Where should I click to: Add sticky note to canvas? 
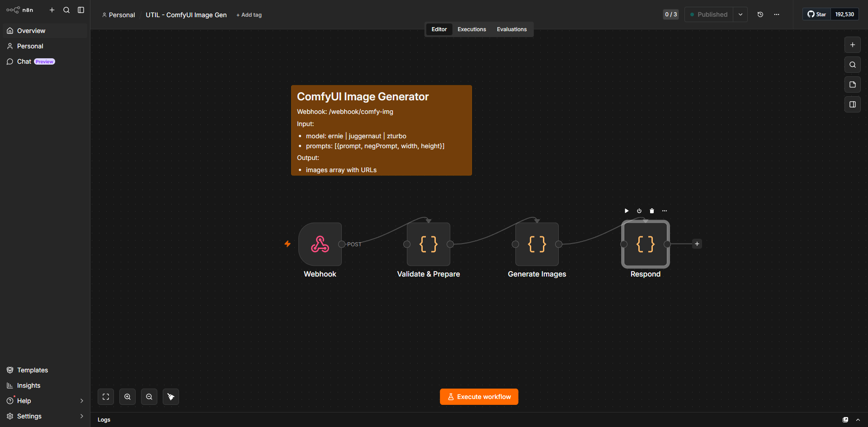[x=853, y=84]
